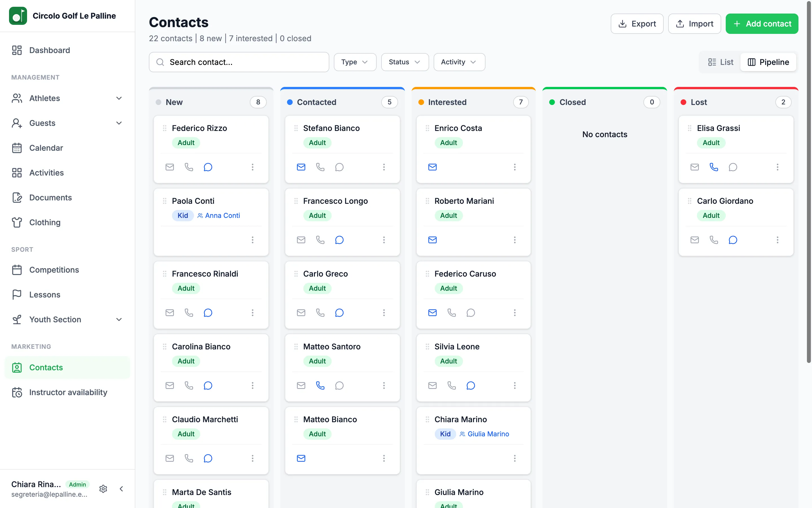Open the Status filter dropdown
The width and height of the screenshot is (812, 508).
point(405,62)
